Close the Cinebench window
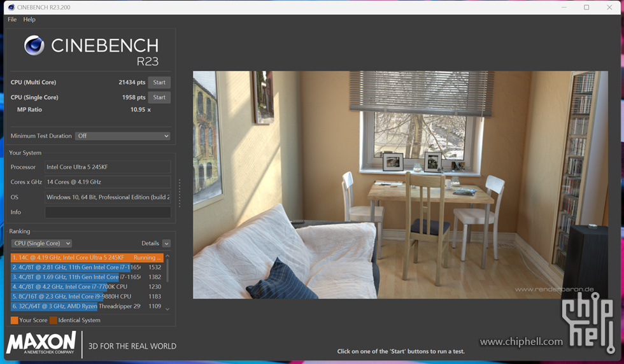The width and height of the screenshot is (624, 364). 609,7
